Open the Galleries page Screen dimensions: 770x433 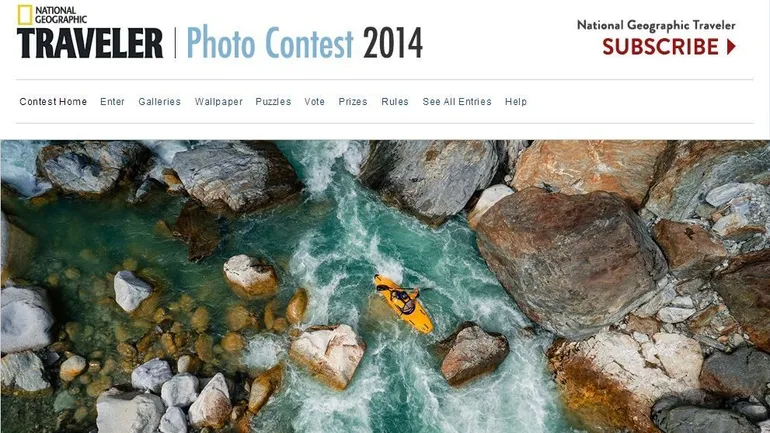(x=160, y=102)
